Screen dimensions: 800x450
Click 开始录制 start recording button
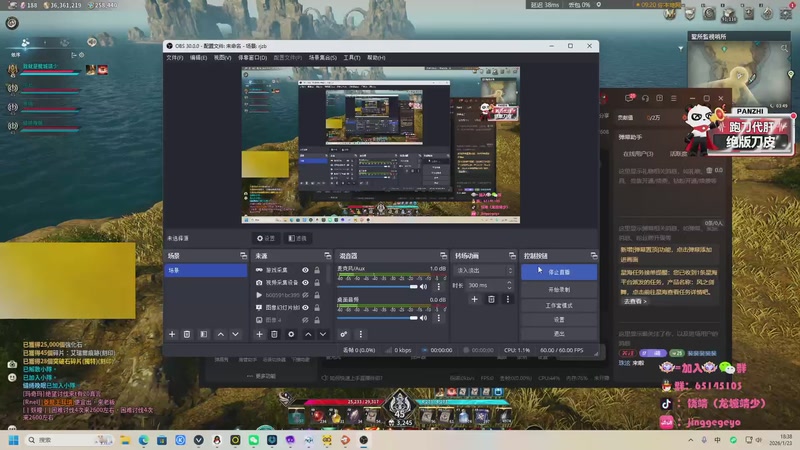[559, 289]
